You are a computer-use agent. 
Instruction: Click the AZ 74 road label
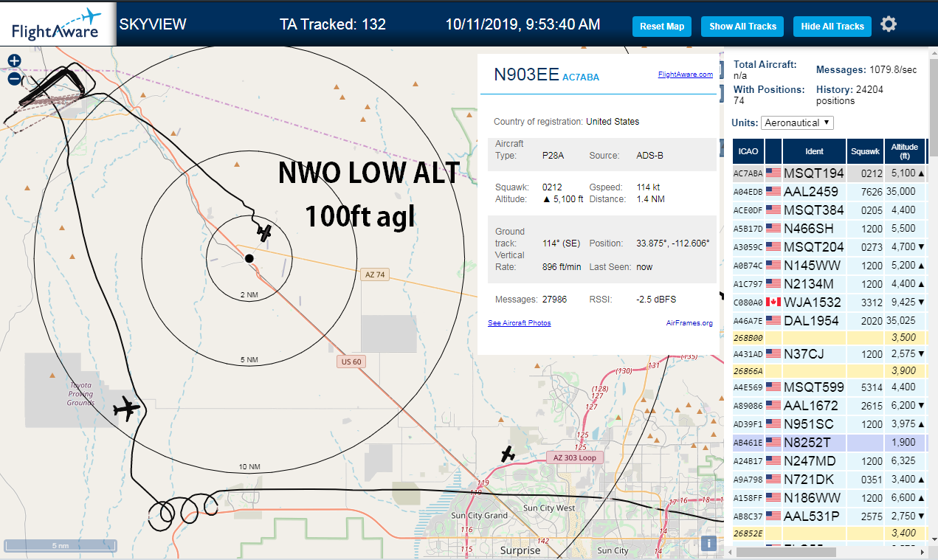click(375, 274)
